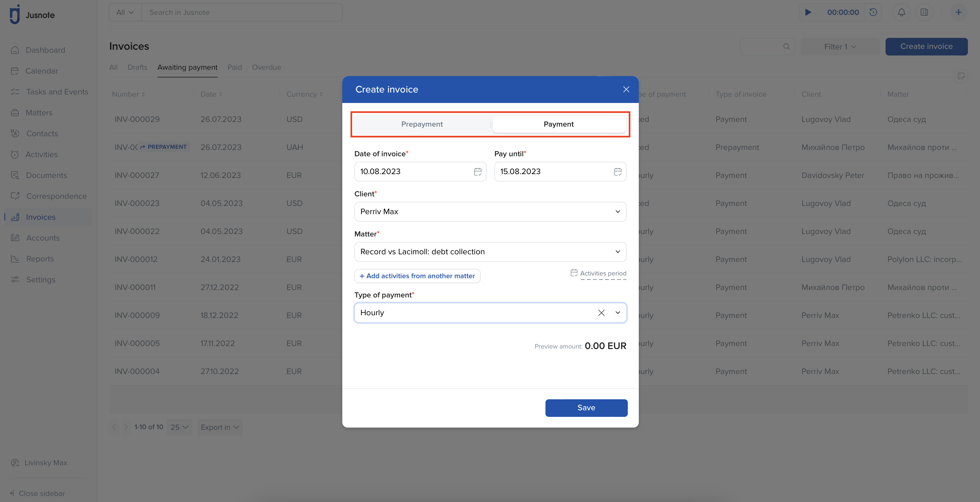Open the Date of invoice calendar icon

(478, 172)
